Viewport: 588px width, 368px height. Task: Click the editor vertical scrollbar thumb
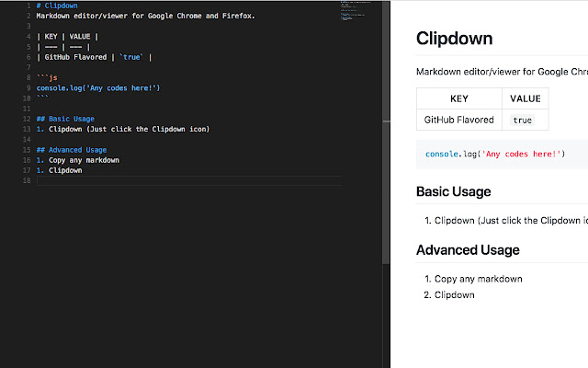[x=386, y=132]
